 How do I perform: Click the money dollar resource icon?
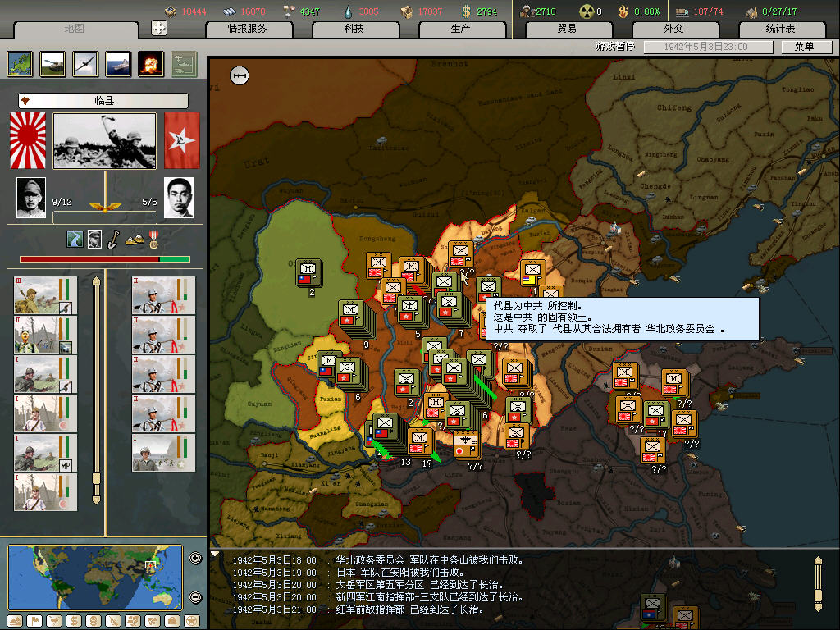[466, 11]
